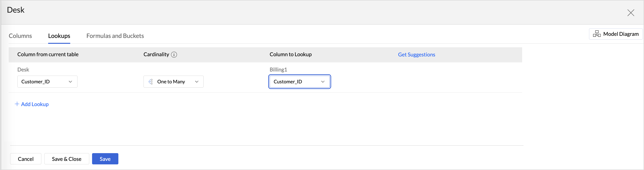Select the Lookups tab
Image resolution: width=644 pixels, height=170 pixels.
click(x=59, y=36)
